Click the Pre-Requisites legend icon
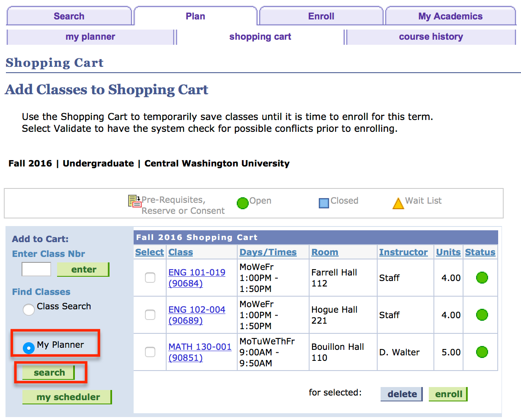The height and width of the screenshot is (420, 521). tap(134, 201)
